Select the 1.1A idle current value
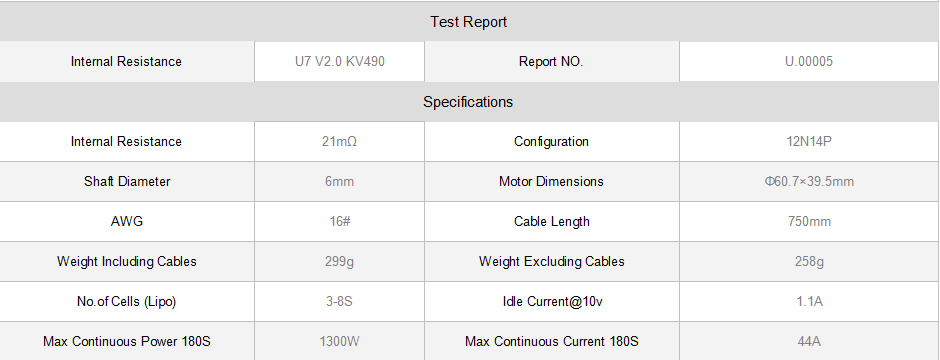The image size is (940, 360). pyautogui.click(x=809, y=302)
